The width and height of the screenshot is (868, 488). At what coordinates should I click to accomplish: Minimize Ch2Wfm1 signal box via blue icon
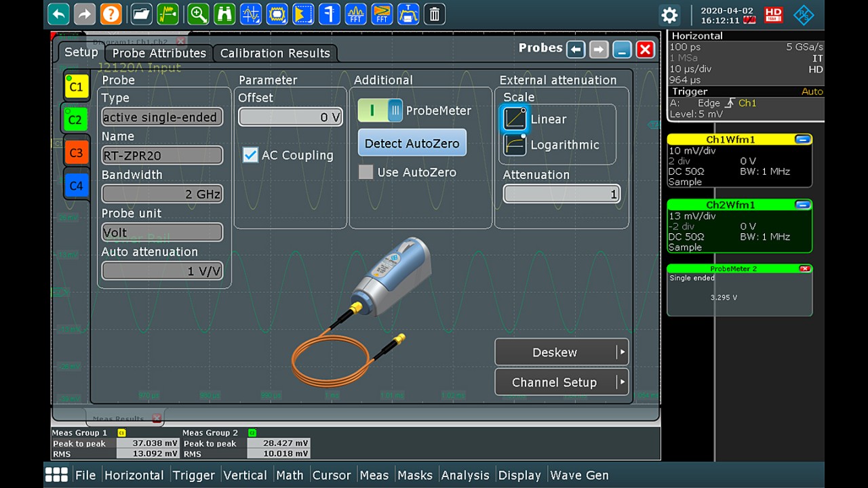pyautogui.click(x=802, y=204)
